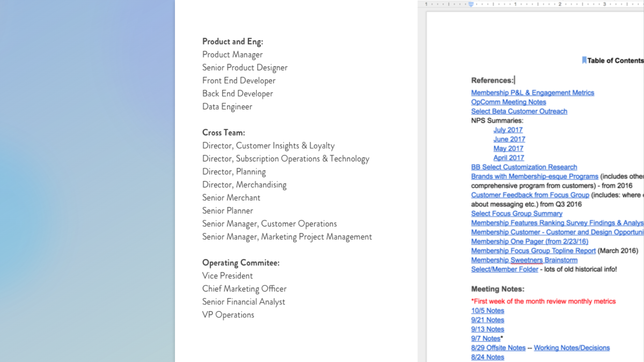
Task: Click the bookmark icon beside Table of Contents
Action: pyautogui.click(x=584, y=60)
